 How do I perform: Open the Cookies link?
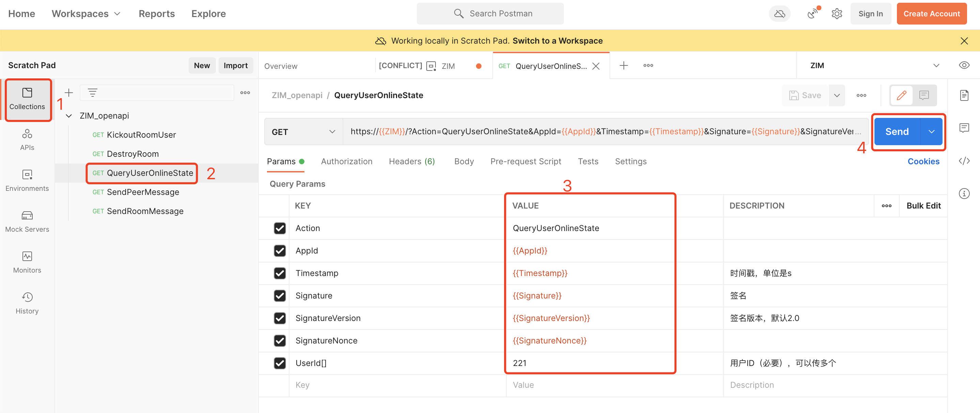(x=923, y=162)
